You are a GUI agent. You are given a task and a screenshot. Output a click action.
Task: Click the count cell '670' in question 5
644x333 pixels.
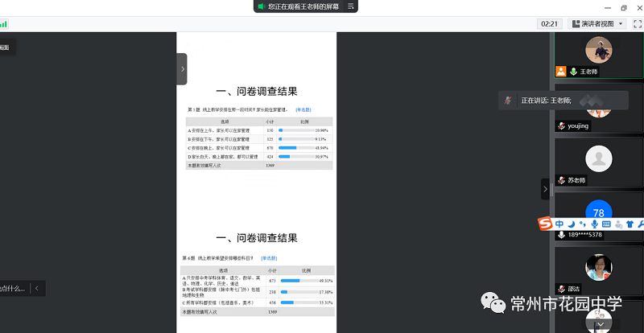coord(270,148)
